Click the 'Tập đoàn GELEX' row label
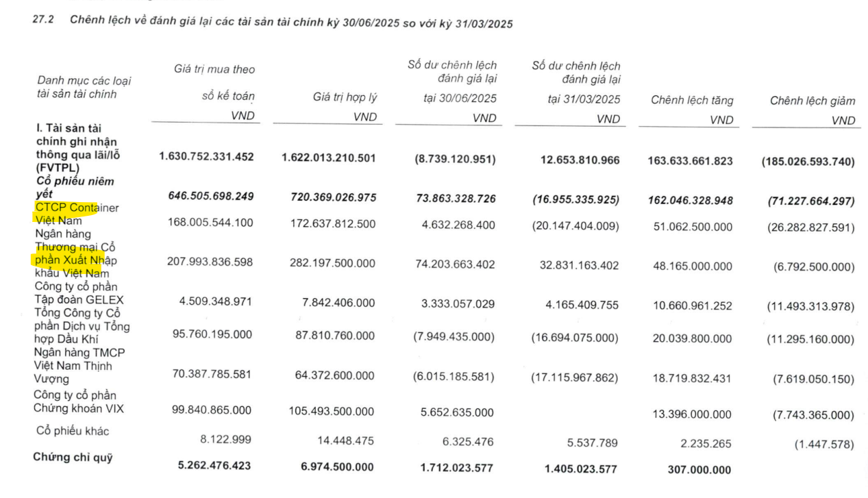Viewport: 868px width, 498px height. (x=79, y=299)
